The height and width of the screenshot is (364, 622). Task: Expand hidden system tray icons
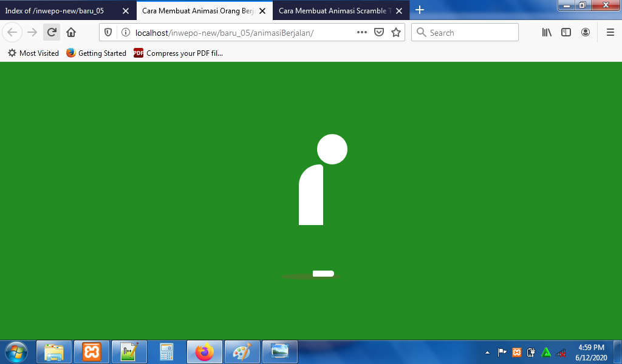(x=487, y=352)
